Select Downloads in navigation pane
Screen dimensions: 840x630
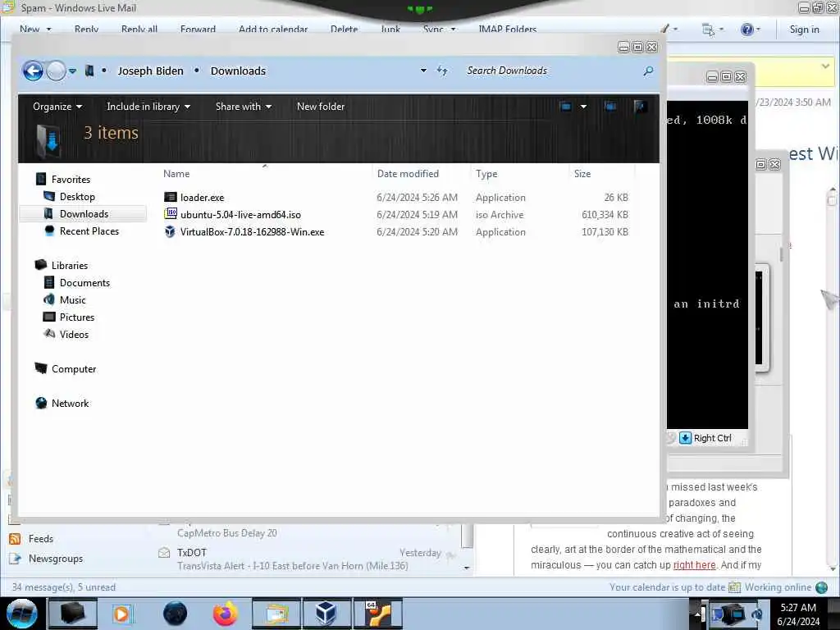pos(84,214)
